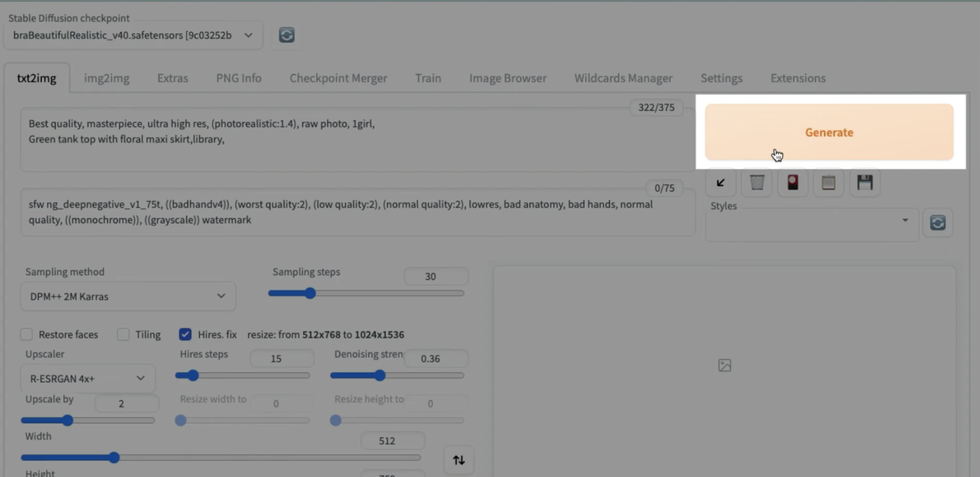Enable the Restore faces checkbox
The image size is (980, 477).
tap(26, 334)
